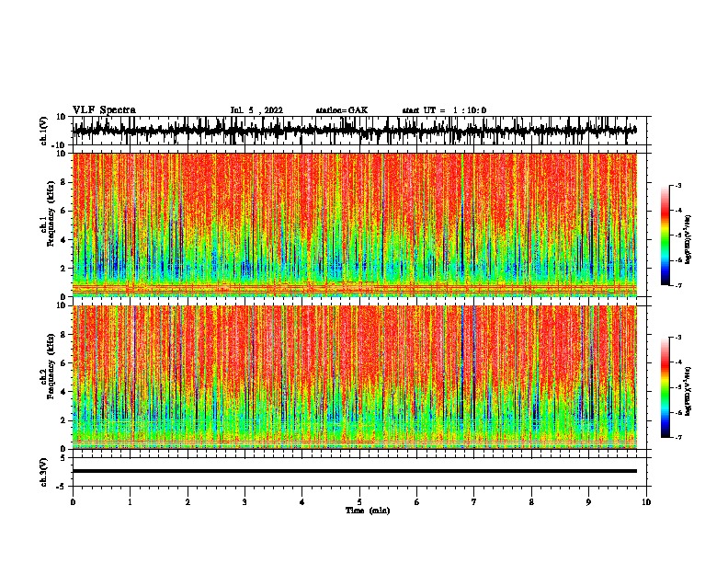Click the ch.1 spectrogram color scale bar
Screen dimensions: 728x563
click(665, 236)
